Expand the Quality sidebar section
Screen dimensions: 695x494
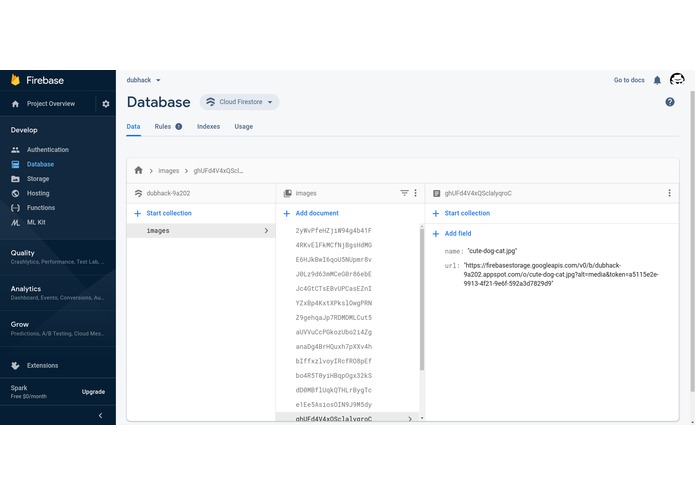tap(58, 257)
